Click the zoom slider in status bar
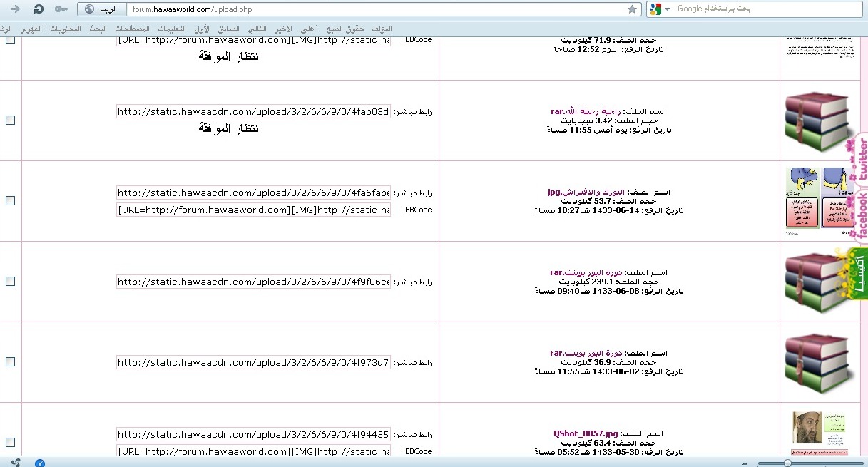Image resolution: width=868 pixels, height=467 pixels. pyautogui.click(x=787, y=463)
